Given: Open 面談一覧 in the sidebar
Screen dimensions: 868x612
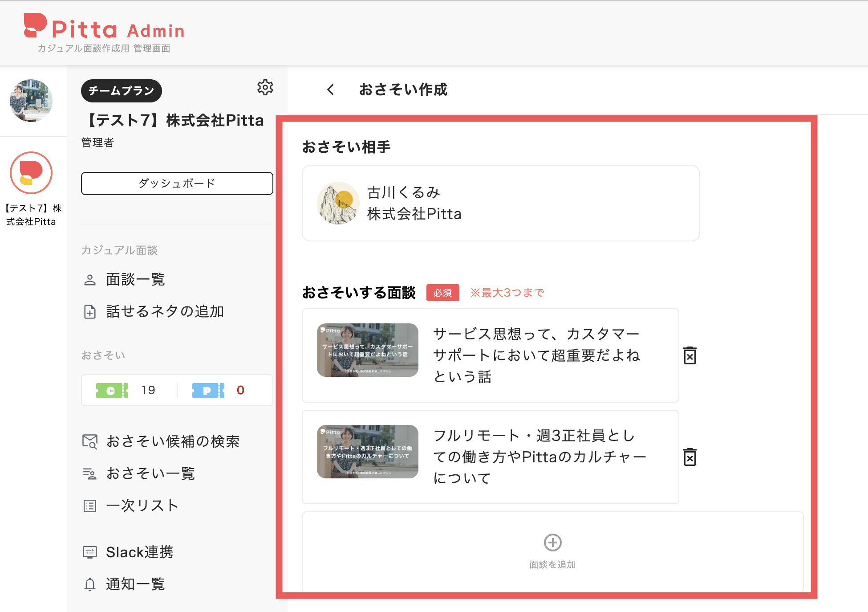Looking at the screenshot, I should [x=135, y=279].
